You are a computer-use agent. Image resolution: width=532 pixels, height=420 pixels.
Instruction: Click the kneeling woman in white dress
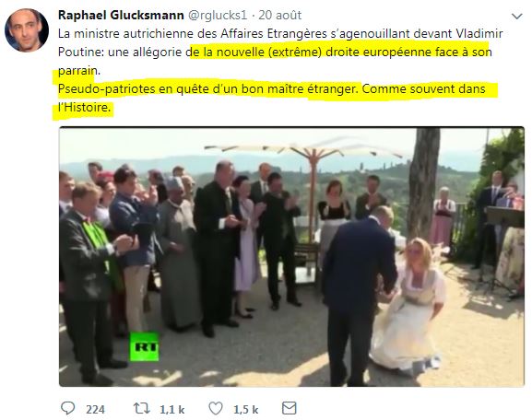[x=408, y=305]
